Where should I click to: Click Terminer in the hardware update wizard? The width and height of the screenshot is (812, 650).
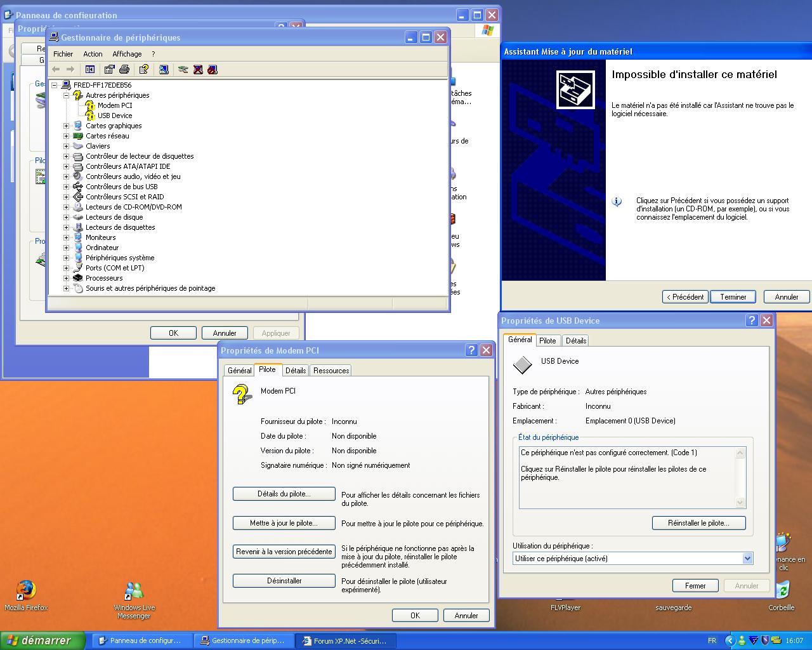(733, 297)
